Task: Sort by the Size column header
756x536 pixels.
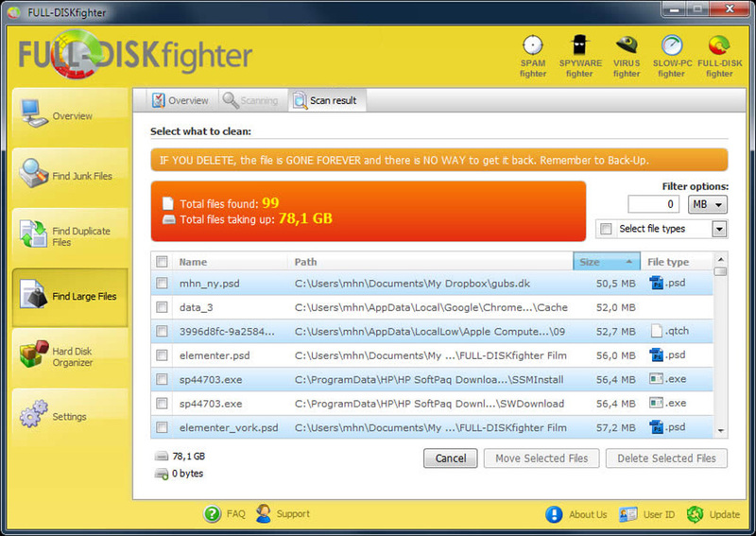Action: [x=607, y=262]
